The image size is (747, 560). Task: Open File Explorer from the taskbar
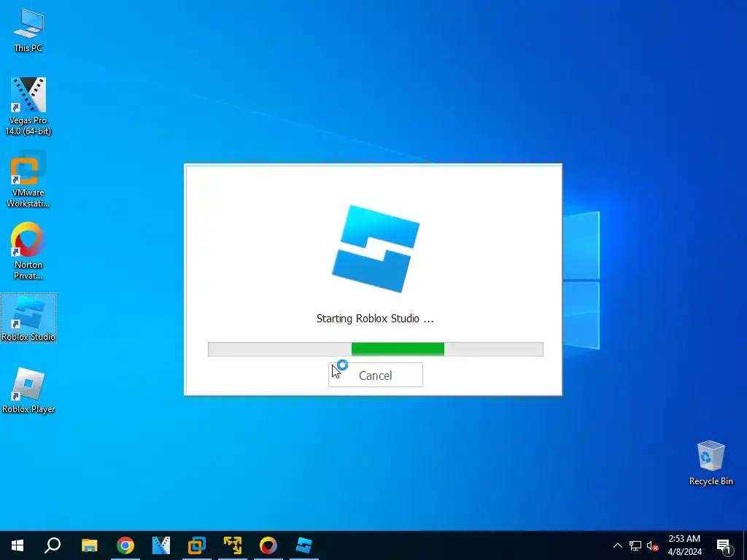coord(89,545)
